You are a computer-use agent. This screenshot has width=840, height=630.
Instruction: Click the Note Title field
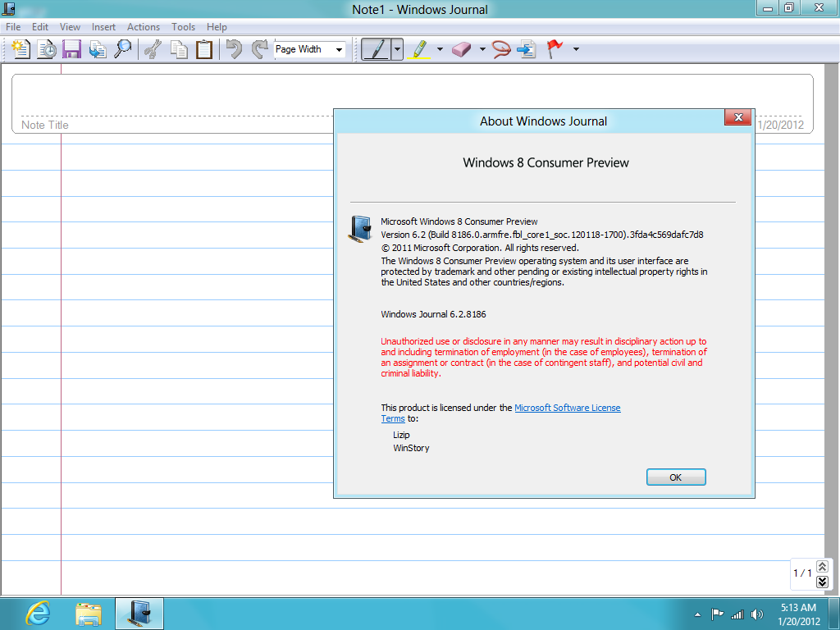(45, 125)
